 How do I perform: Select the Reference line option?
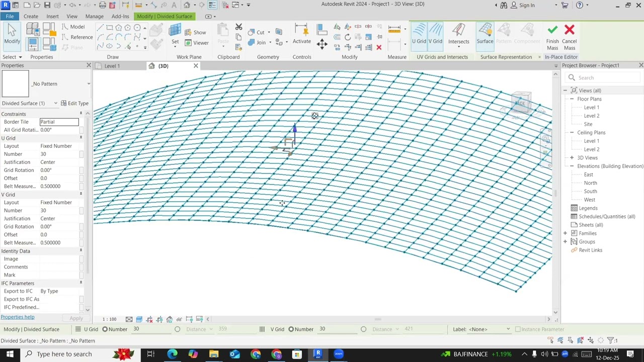click(77, 37)
